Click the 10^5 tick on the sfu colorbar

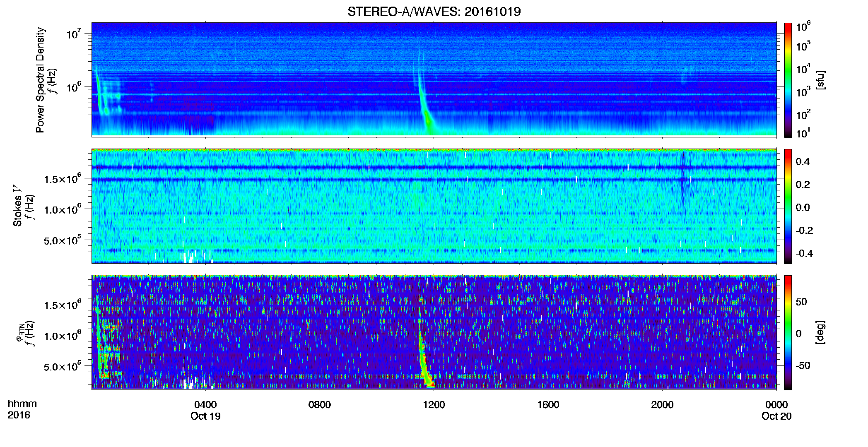803,46
